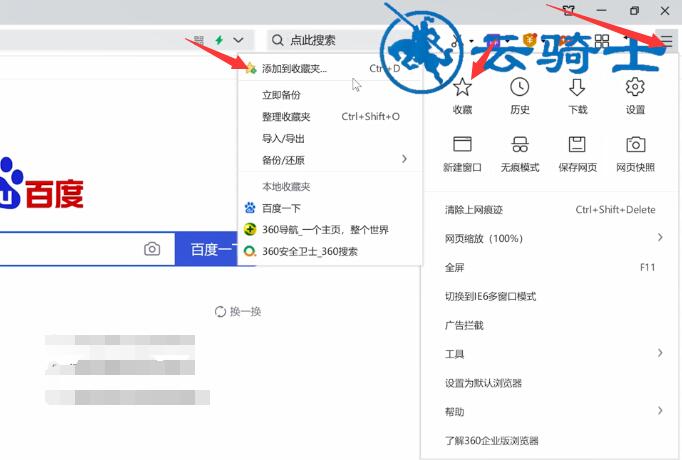Screen dimensions: 682x460
Task: Choose 切换到IE6多窗口模式 entry
Action: (550, 296)
